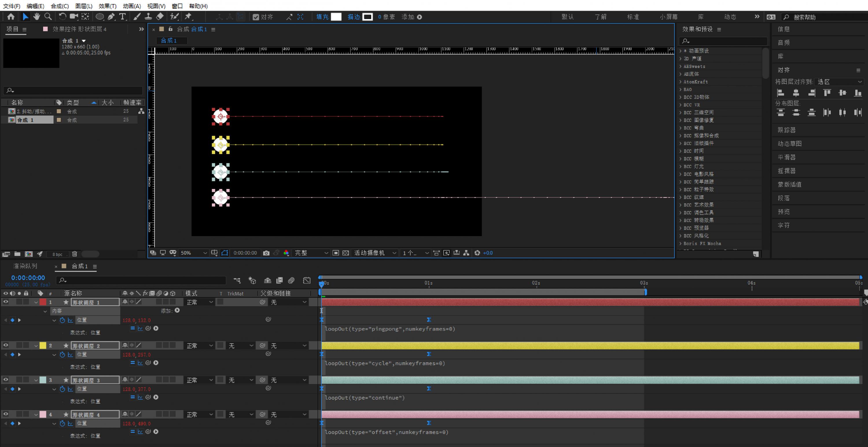
Task: Open the 完整 resolution dropdown
Action: pyautogui.click(x=311, y=253)
